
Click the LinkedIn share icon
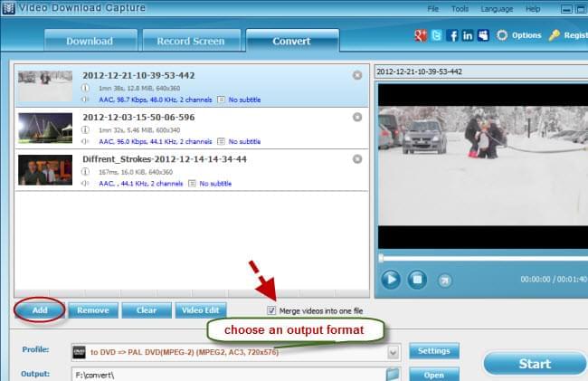(x=468, y=35)
